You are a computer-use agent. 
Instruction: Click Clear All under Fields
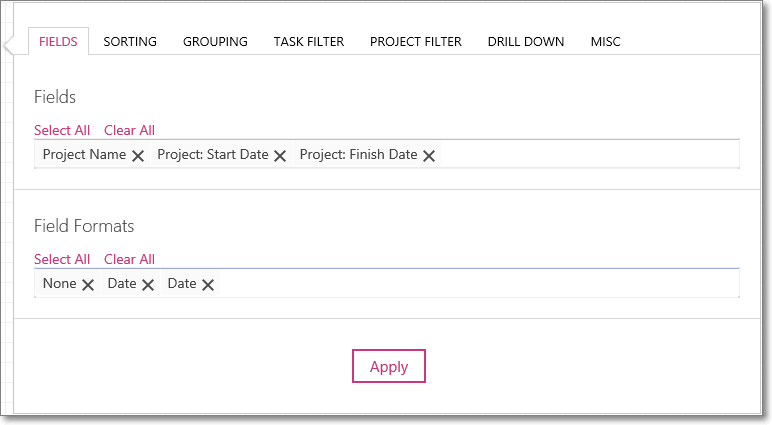point(129,131)
